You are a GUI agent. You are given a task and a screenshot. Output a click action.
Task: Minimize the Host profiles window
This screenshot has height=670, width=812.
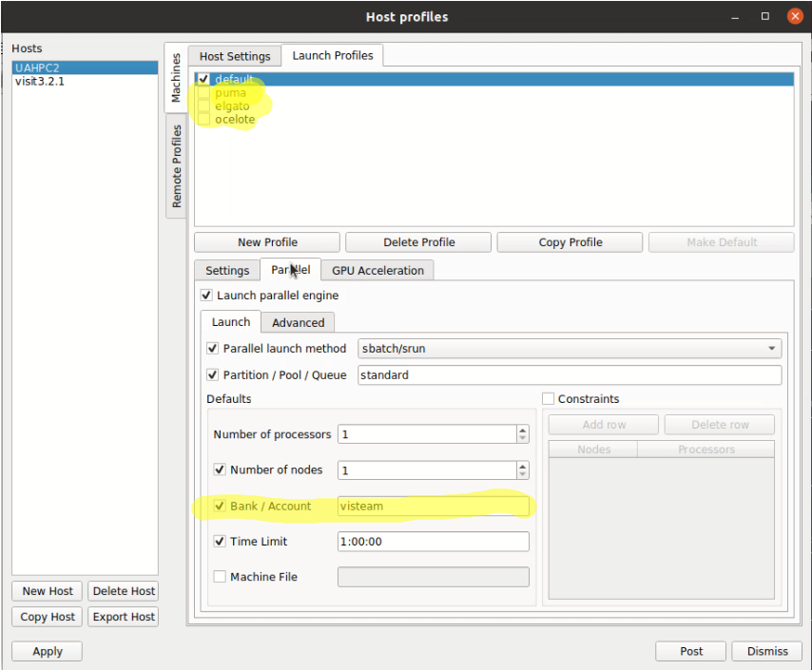coord(735,18)
